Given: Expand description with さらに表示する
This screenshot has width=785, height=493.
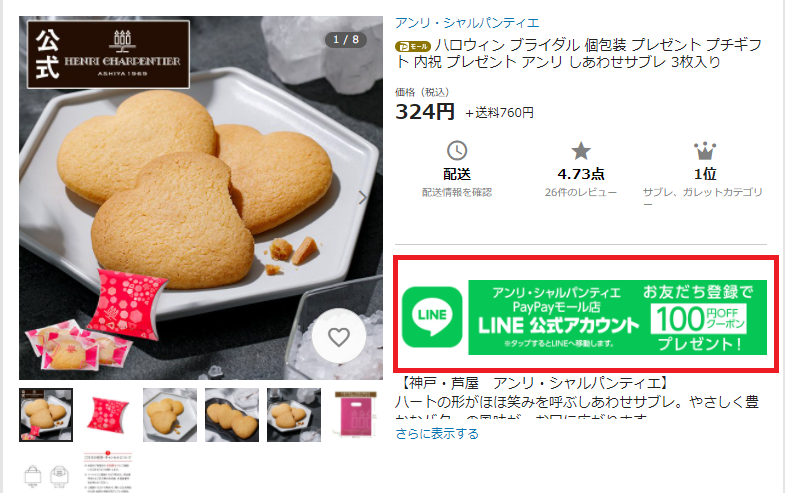Looking at the screenshot, I should coord(437,433).
